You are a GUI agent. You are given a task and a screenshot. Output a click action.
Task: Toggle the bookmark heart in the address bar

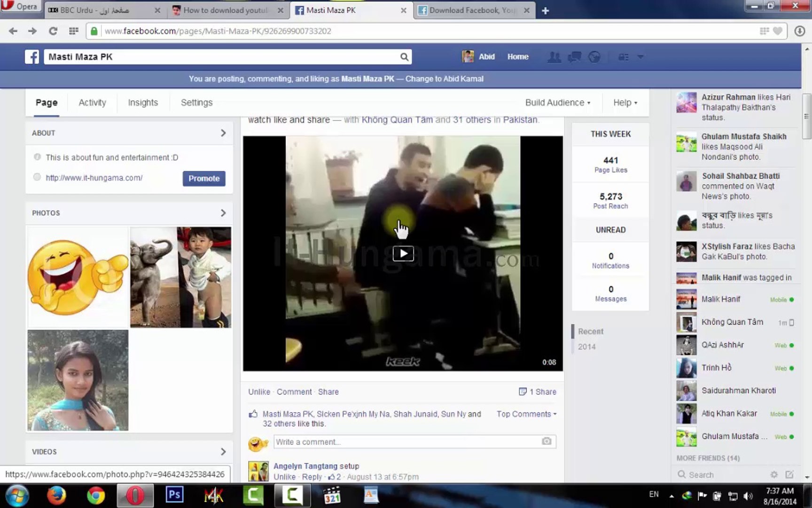point(776,31)
